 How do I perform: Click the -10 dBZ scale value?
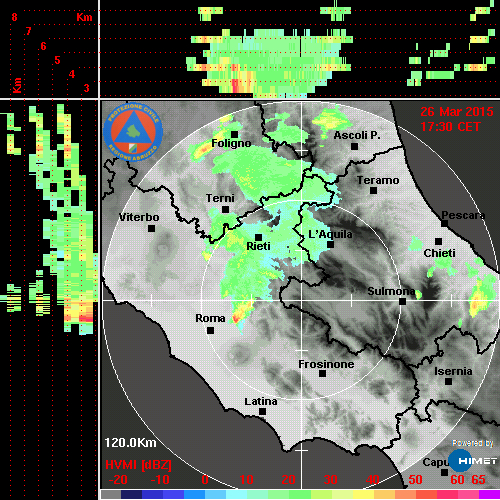coord(160,480)
